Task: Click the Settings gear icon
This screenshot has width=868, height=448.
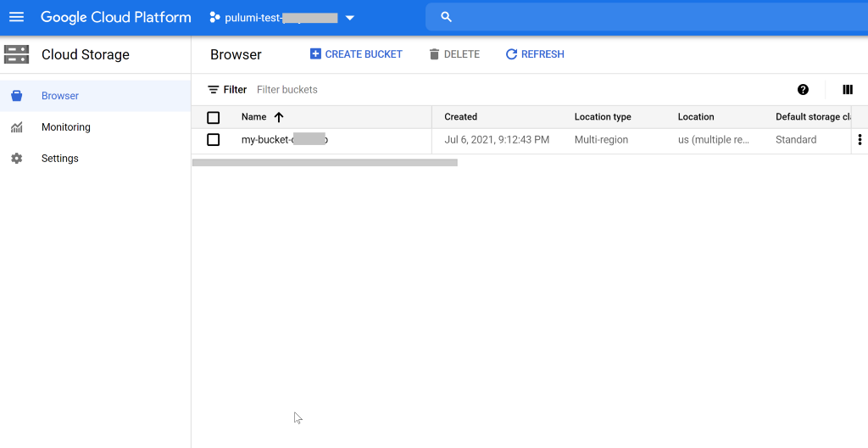Action: pos(17,159)
